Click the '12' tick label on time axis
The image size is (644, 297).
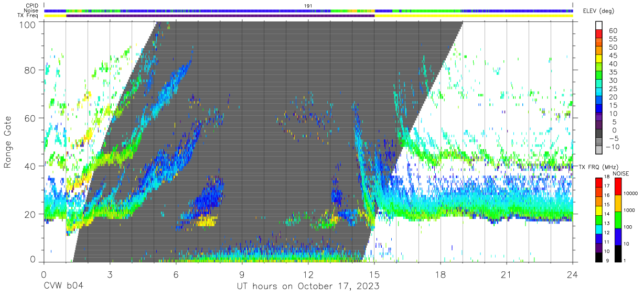pyautogui.click(x=308, y=274)
